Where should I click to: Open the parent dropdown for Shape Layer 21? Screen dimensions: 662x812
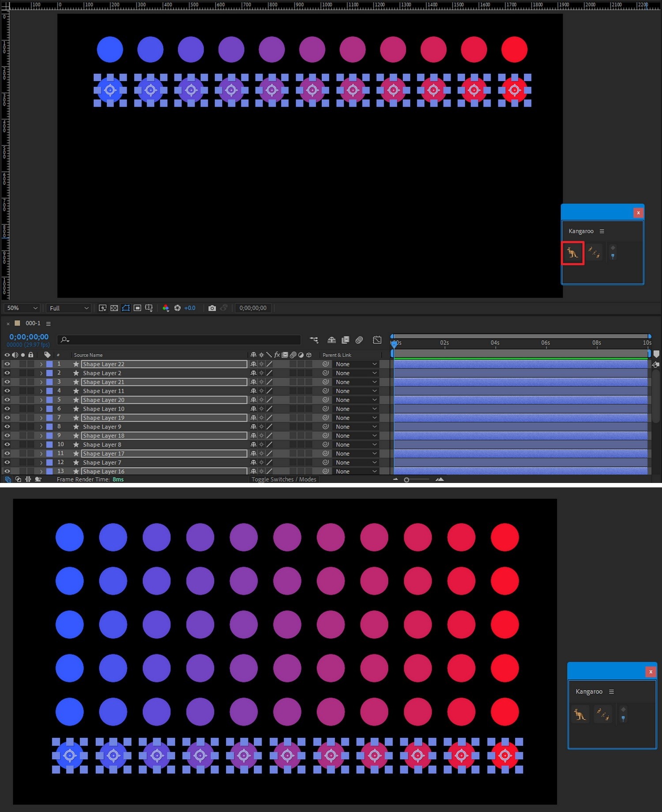click(356, 382)
